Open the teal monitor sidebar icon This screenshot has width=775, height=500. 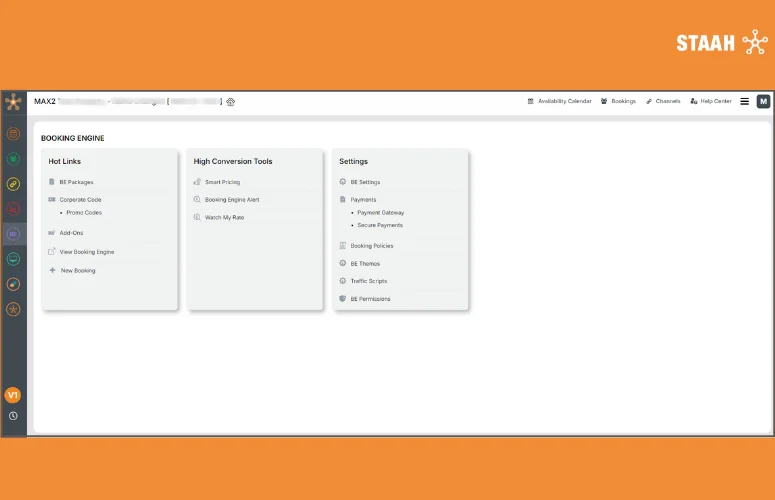pos(13,259)
